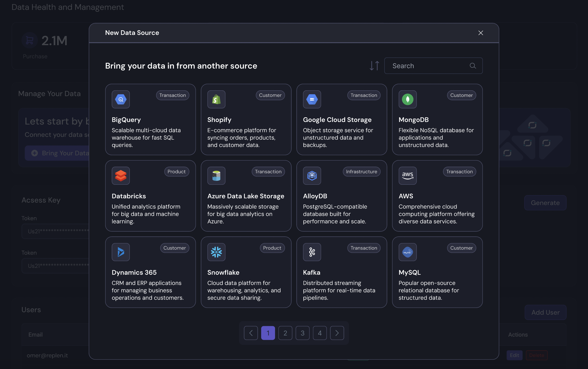Image resolution: width=588 pixels, height=369 pixels.
Task: Choose the Databricks stacked-layers icon
Action: pos(121,176)
